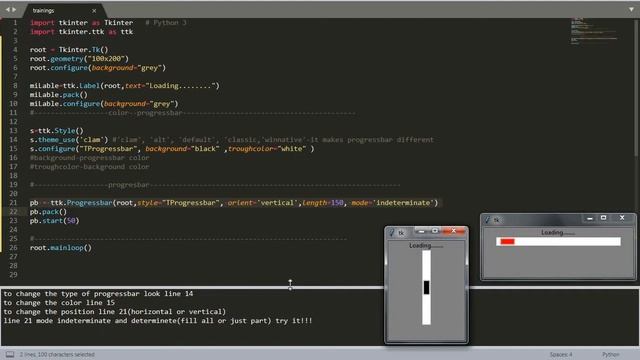Click the black vertical progress bar

pyautogui.click(x=426, y=287)
